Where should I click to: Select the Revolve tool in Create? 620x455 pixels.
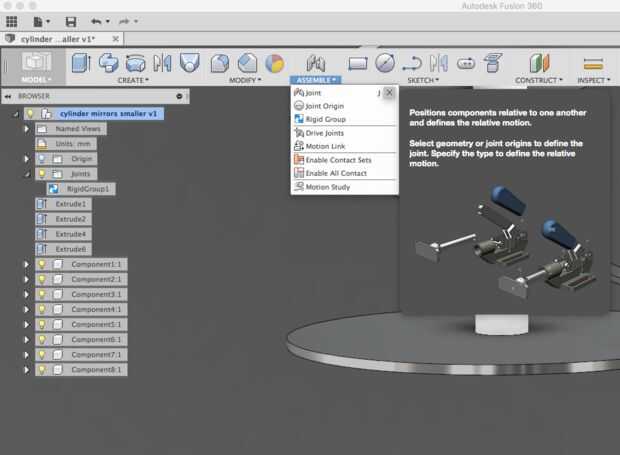(x=108, y=63)
